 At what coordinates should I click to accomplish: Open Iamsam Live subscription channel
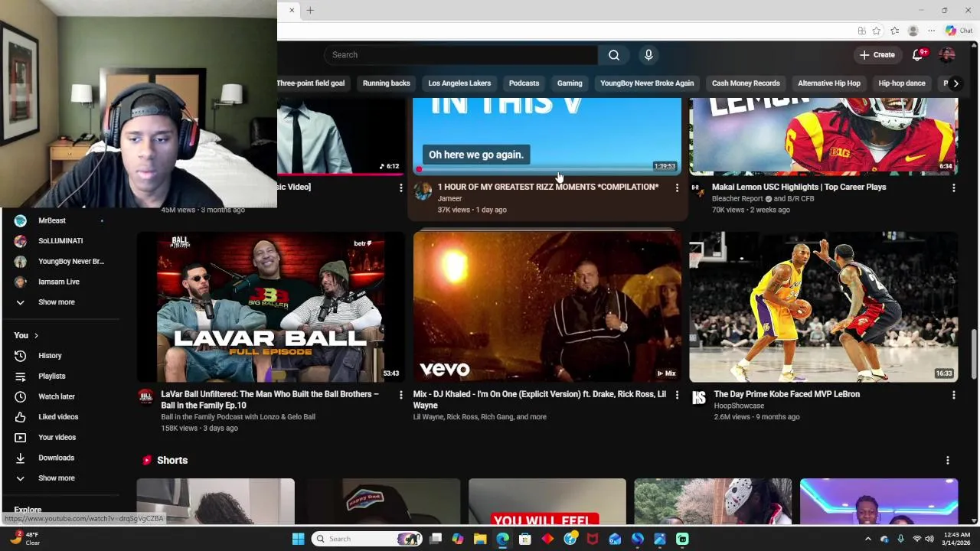(59, 282)
